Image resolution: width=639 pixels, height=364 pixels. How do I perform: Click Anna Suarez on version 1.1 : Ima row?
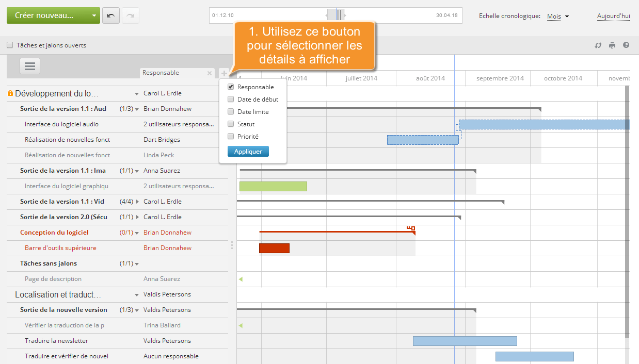(x=162, y=171)
